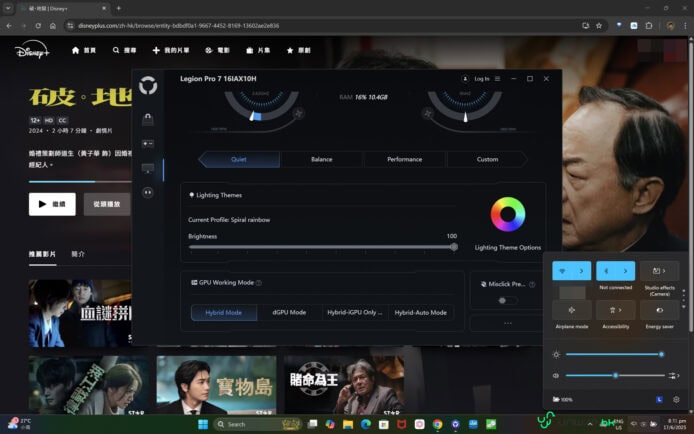Image resolution: width=694 pixels, height=434 pixels.
Task: Switch to Balance thermal mode
Action: click(321, 159)
